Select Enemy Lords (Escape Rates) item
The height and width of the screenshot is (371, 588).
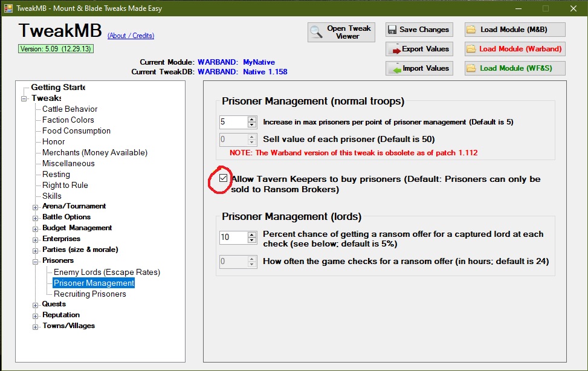click(x=107, y=272)
